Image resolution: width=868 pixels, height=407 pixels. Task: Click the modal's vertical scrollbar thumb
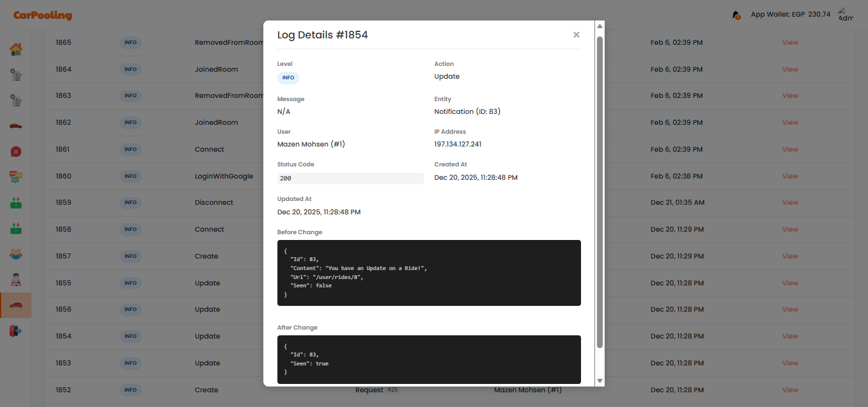point(600,192)
